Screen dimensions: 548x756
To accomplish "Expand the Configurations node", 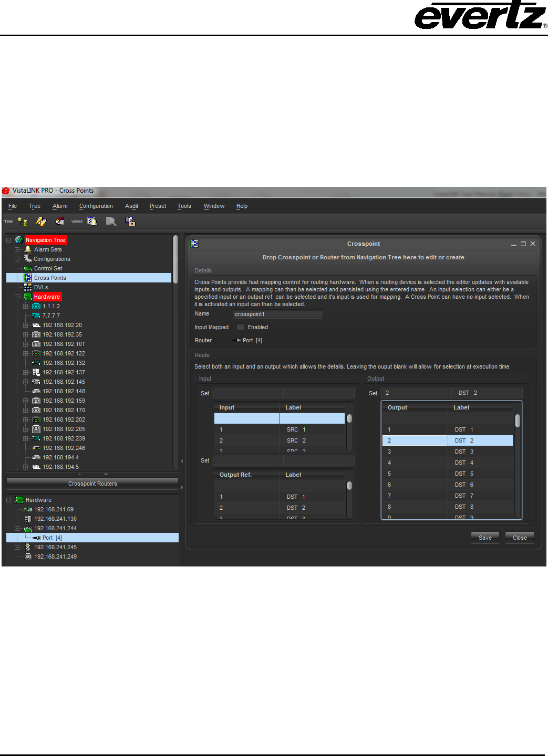I will pyautogui.click(x=17, y=259).
